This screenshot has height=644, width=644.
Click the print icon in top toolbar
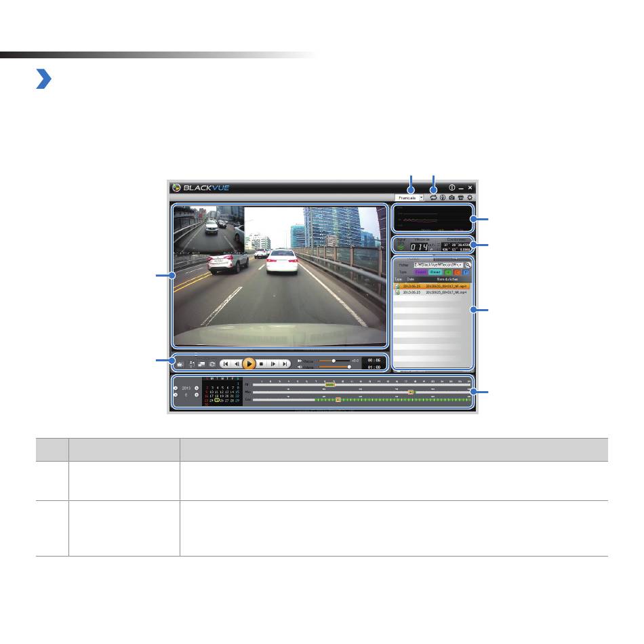pos(461,198)
